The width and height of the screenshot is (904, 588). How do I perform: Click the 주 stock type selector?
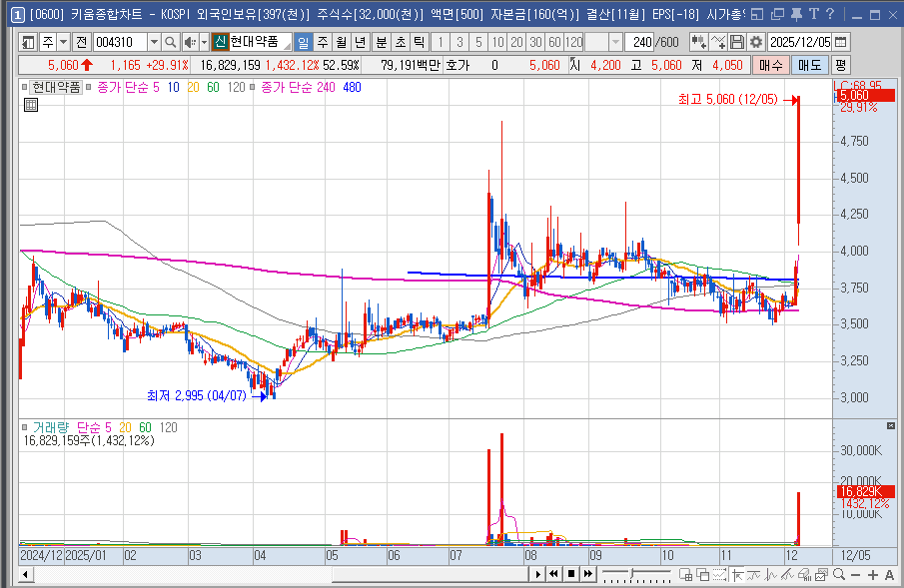pyautogui.click(x=48, y=42)
